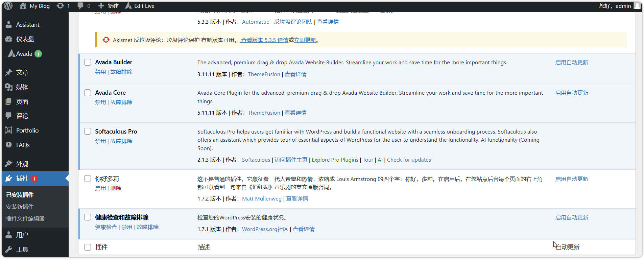
Task: Click 禁用 under 健康检查和故障排除
Action: pyautogui.click(x=127, y=227)
